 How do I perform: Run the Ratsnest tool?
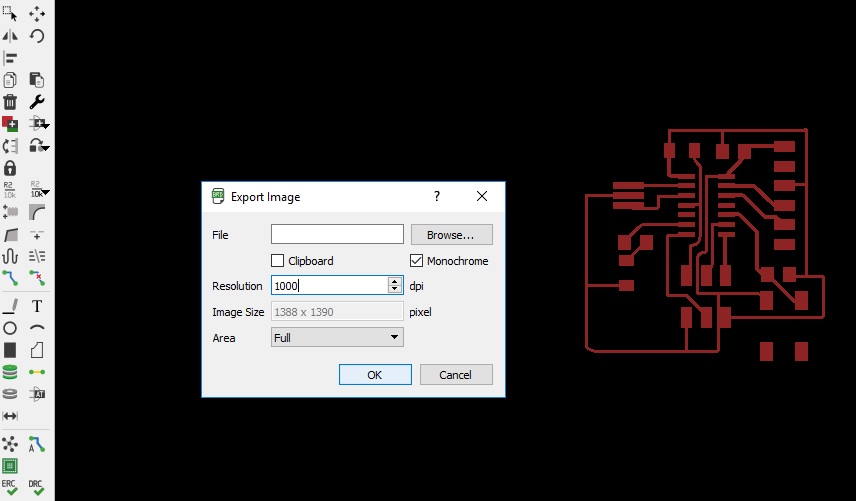click(x=10, y=444)
